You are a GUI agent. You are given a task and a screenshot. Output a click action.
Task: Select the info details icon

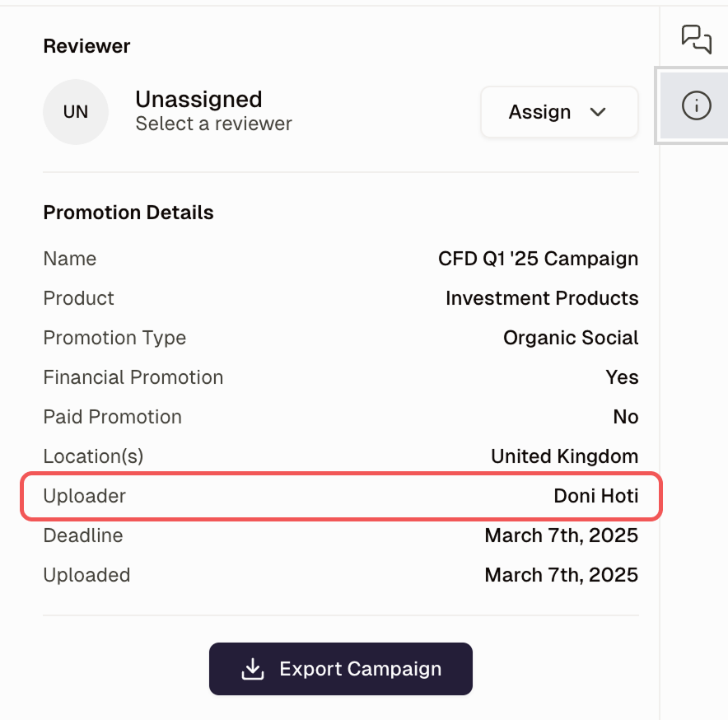click(x=696, y=105)
